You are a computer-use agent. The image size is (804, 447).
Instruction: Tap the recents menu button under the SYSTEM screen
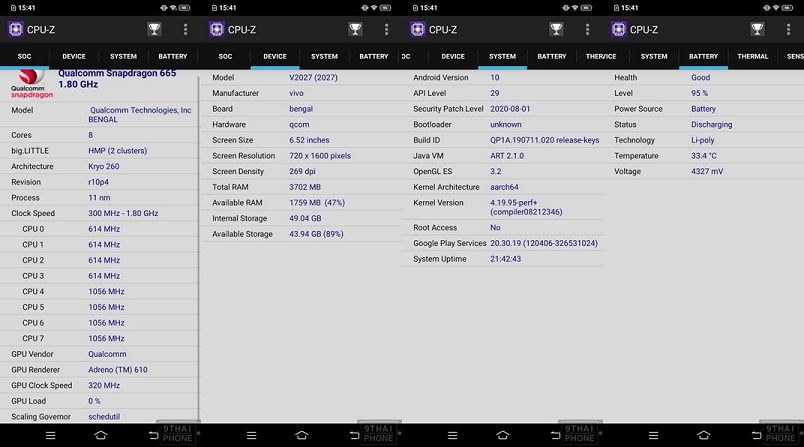[x=452, y=435]
